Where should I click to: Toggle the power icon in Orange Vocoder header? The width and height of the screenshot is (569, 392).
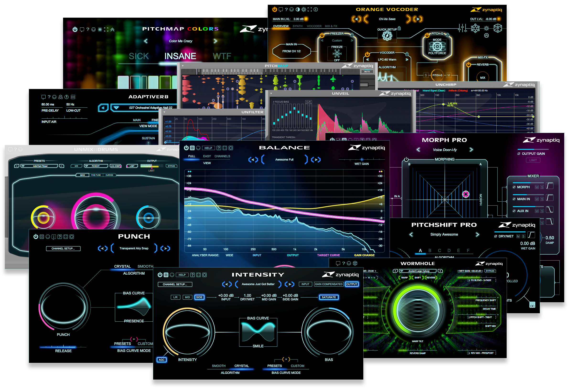pyautogui.click(x=274, y=9)
